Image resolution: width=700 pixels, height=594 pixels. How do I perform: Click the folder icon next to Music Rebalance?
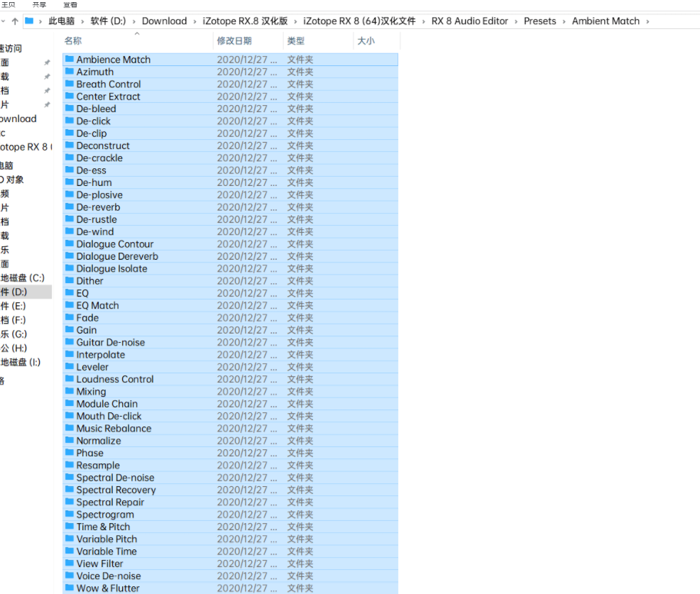coord(70,428)
